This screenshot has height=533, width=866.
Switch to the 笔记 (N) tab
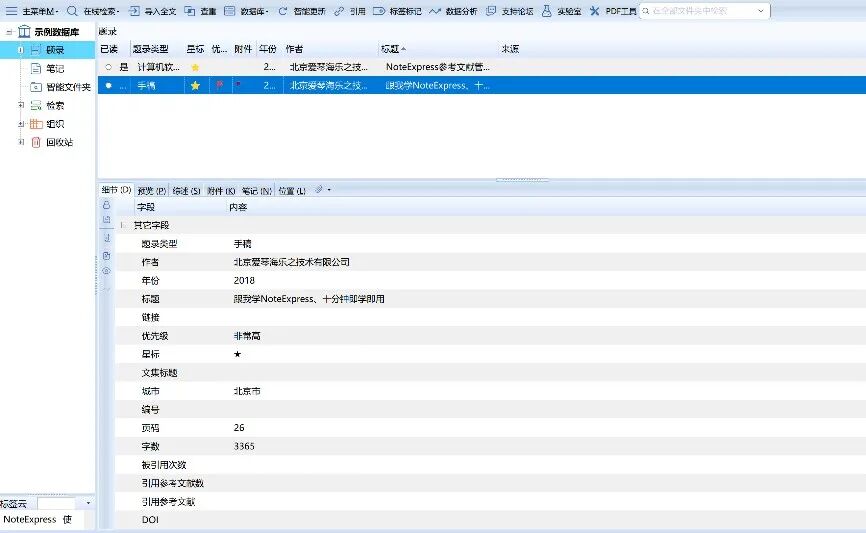[256, 191]
